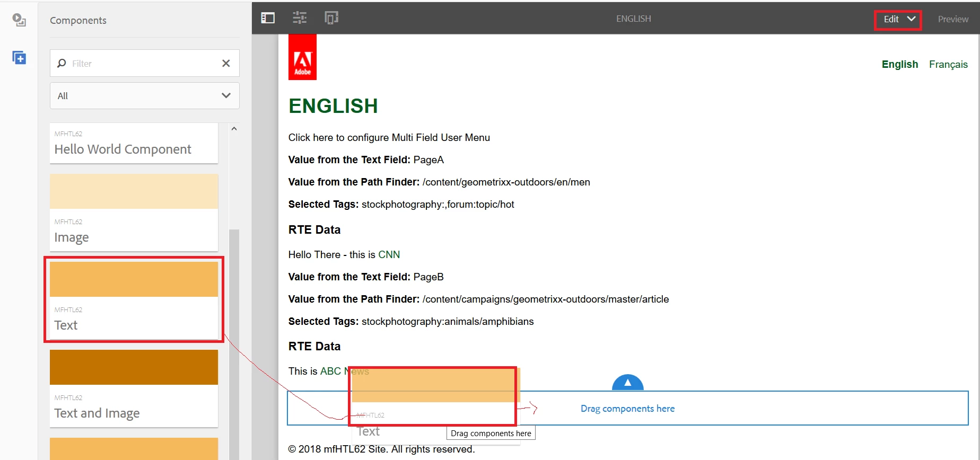The width and height of the screenshot is (980, 460).
Task: Switch to the Français language link
Action: (x=948, y=64)
